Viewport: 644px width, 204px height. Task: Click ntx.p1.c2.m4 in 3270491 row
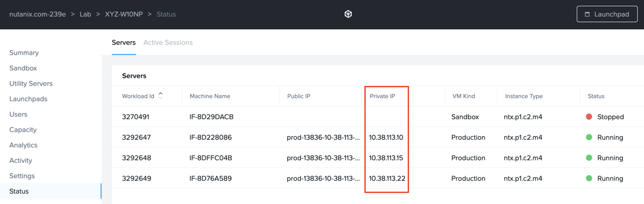click(523, 117)
